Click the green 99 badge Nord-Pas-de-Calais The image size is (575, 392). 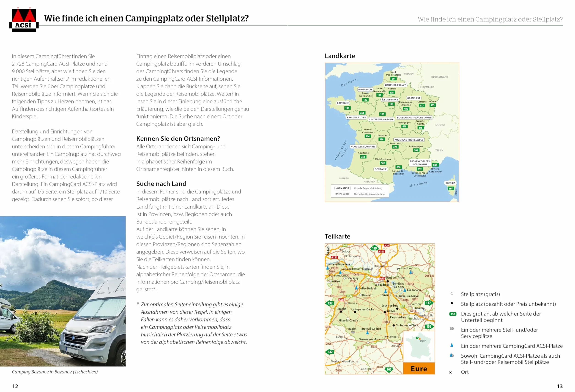click(393, 79)
